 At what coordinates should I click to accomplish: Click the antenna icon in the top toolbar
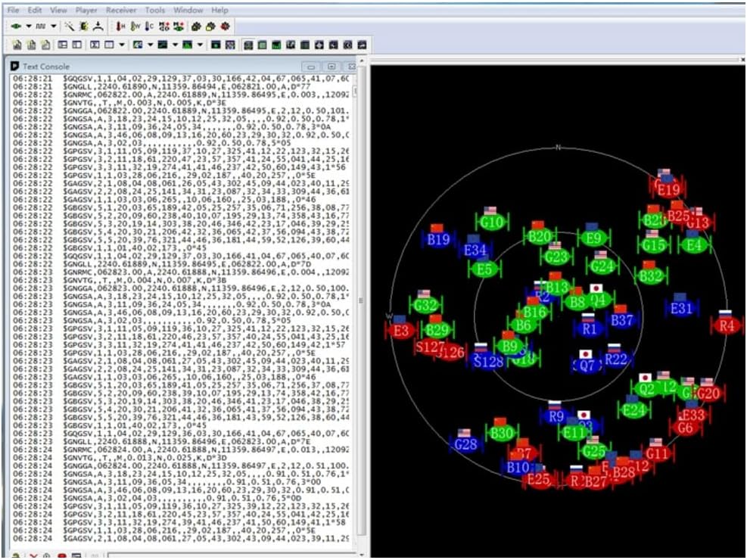tap(98, 26)
